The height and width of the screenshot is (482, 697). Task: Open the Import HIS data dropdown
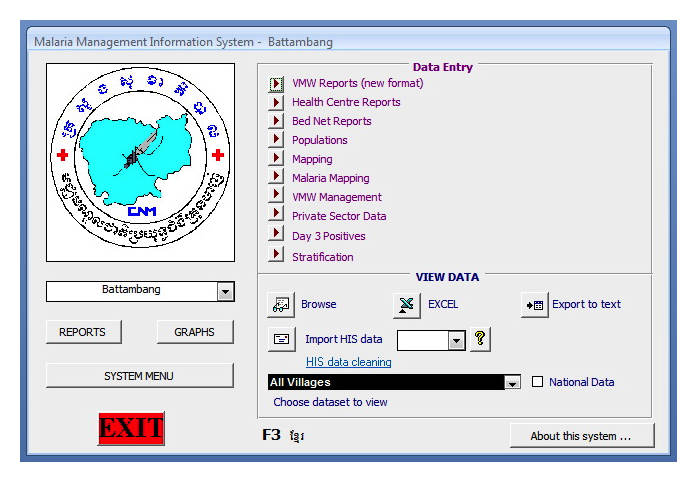[456, 340]
